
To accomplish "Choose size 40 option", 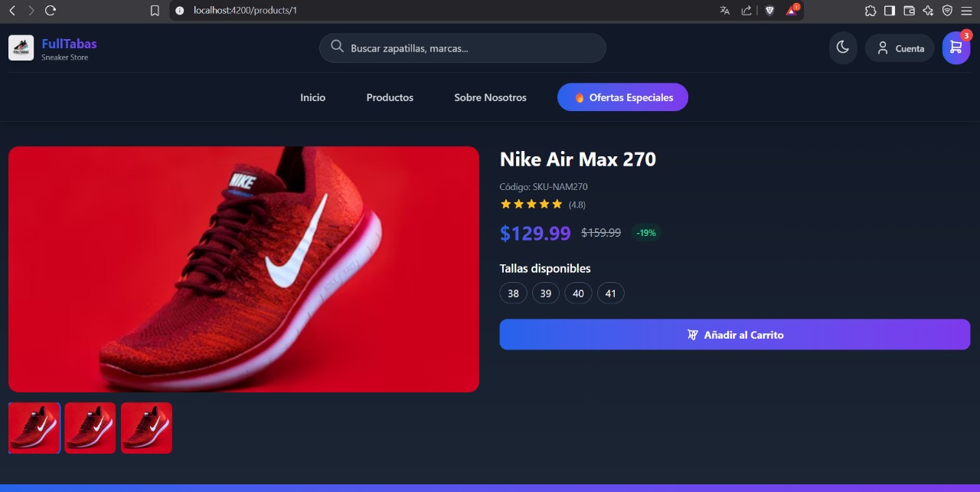I will point(578,294).
